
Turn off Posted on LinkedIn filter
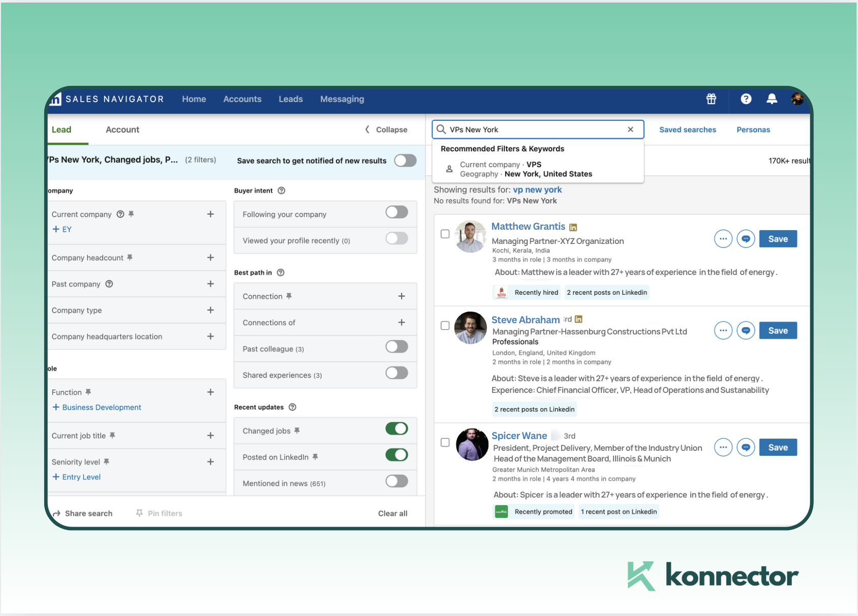click(x=396, y=455)
